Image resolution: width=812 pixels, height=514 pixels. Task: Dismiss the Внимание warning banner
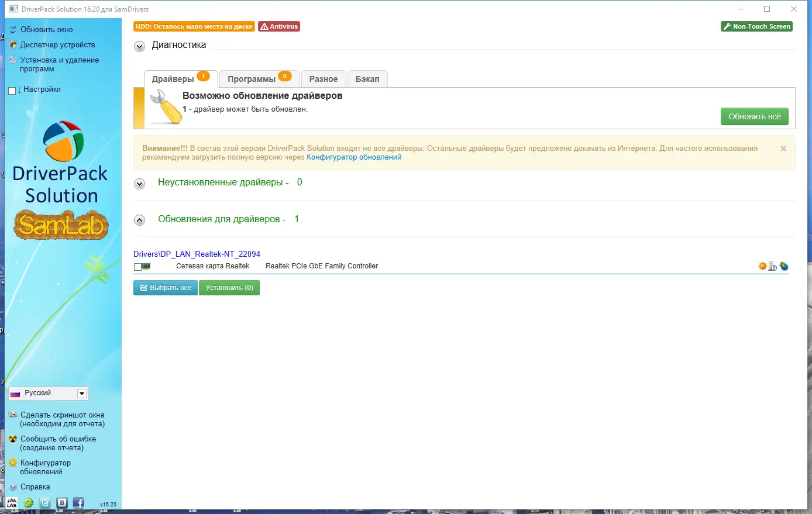(783, 149)
